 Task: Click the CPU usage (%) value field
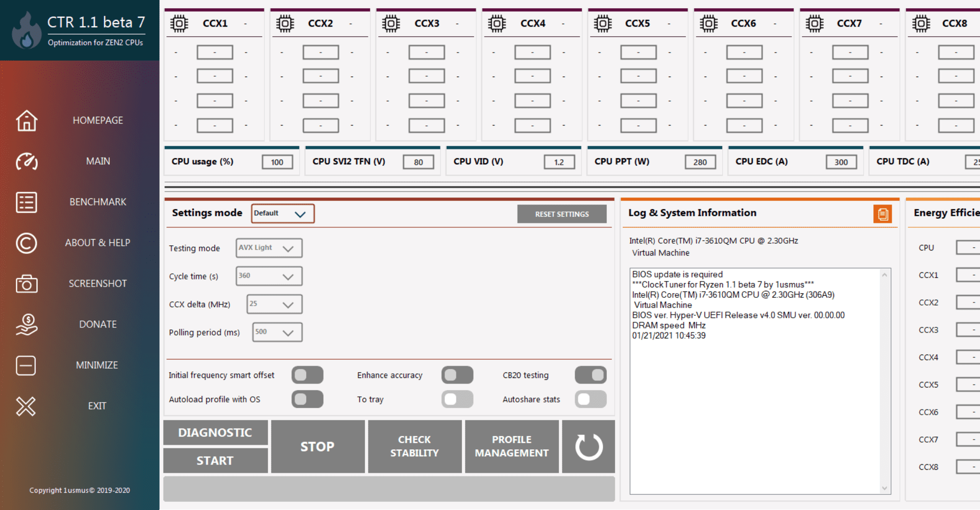[x=277, y=162]
